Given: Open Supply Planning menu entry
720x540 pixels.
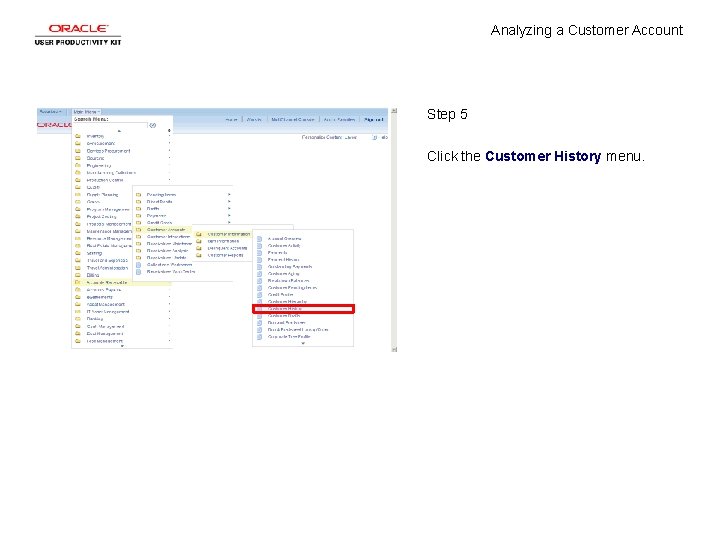Looking at the screenshot, I should 102,195.
